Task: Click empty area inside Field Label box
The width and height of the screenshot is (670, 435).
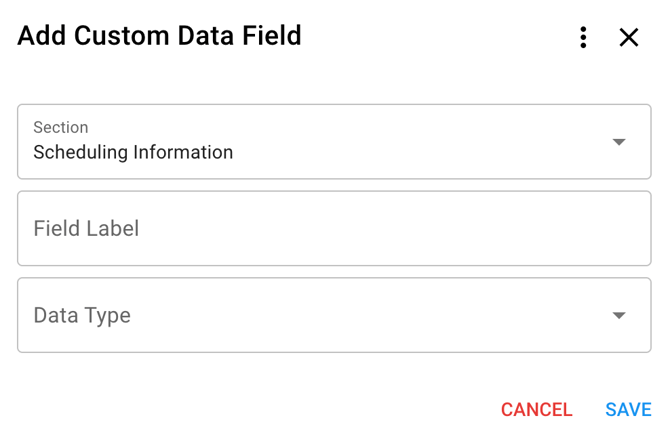Action: click(x=400, y=229)
